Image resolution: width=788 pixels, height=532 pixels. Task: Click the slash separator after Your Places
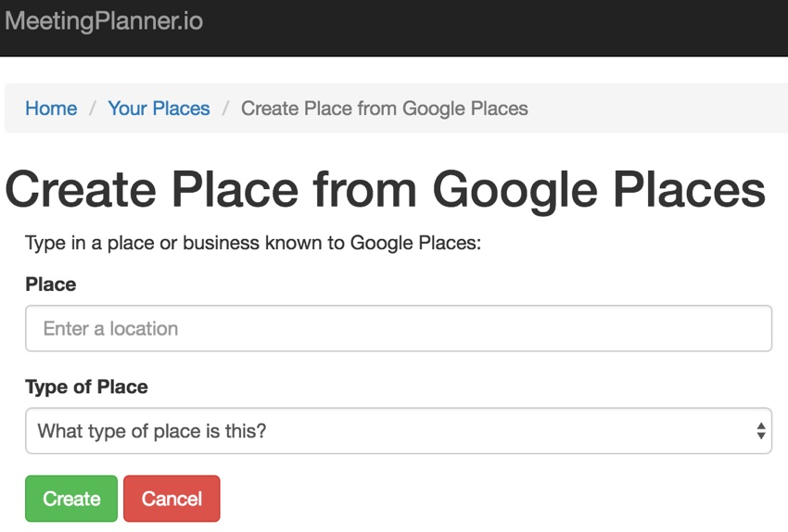[x=225, y=108]
